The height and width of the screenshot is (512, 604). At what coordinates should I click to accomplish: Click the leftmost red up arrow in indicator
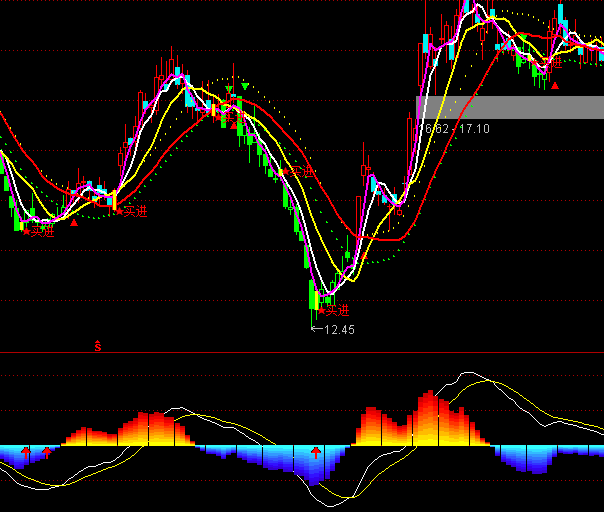(27, 454)
